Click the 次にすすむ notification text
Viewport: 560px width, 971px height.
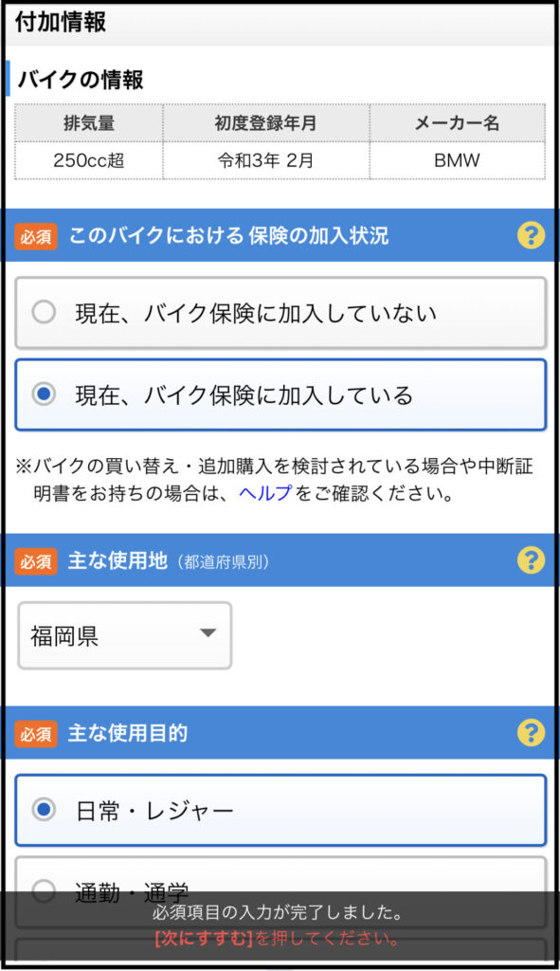(x=204, y=938)
